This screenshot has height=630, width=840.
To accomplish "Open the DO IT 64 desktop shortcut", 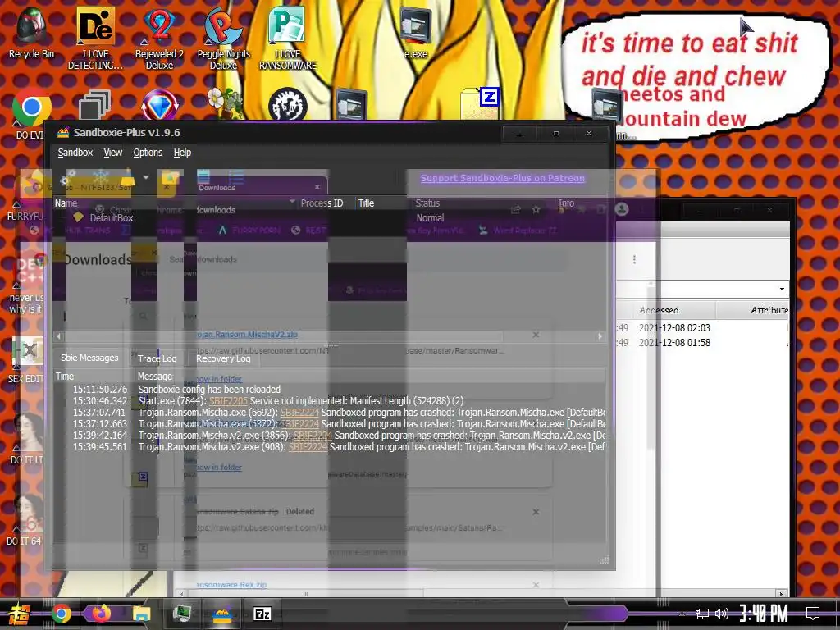I will tap(25, 519).
